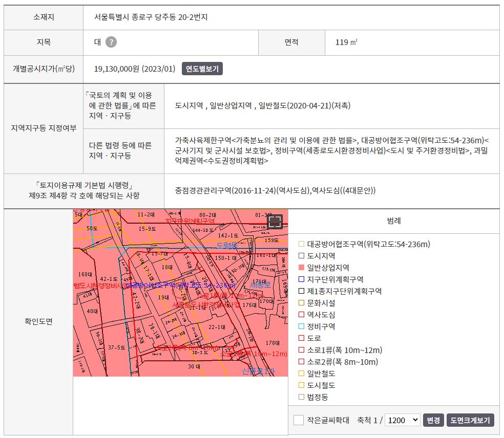Click parcel 37-5도 on the map
Screen dimensions: 504x438
116,347
